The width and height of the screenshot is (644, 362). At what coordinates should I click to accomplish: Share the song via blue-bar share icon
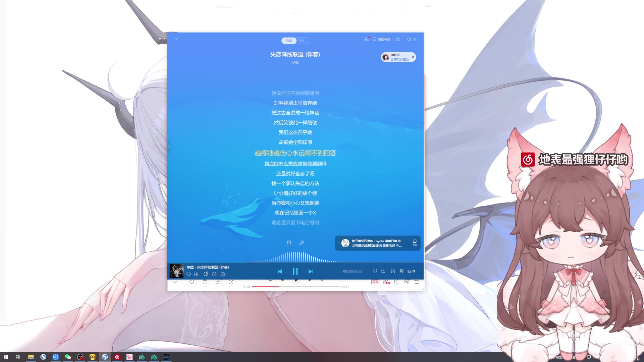click(214, 274)
